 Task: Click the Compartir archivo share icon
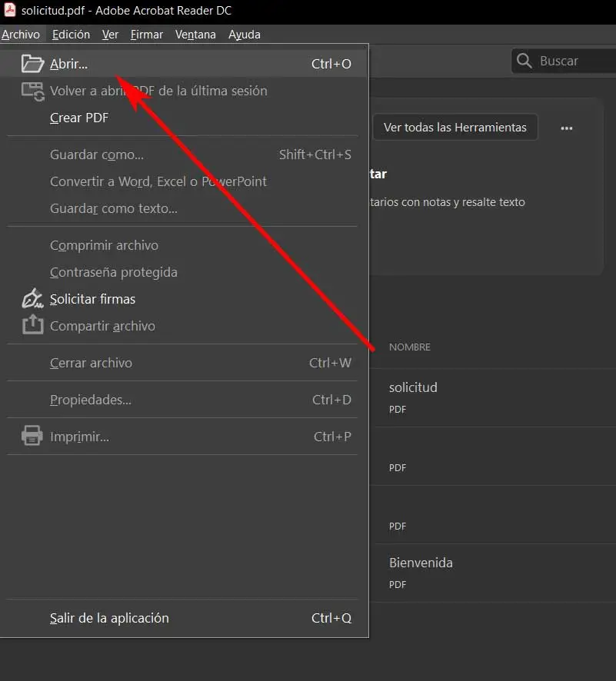(33, 324)
